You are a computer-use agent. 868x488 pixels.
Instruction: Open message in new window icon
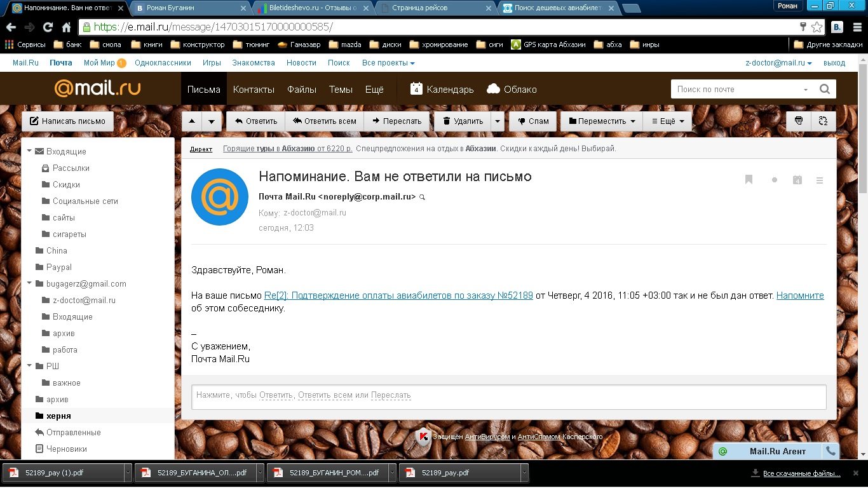pyautogui.click(x=824, y=121)
